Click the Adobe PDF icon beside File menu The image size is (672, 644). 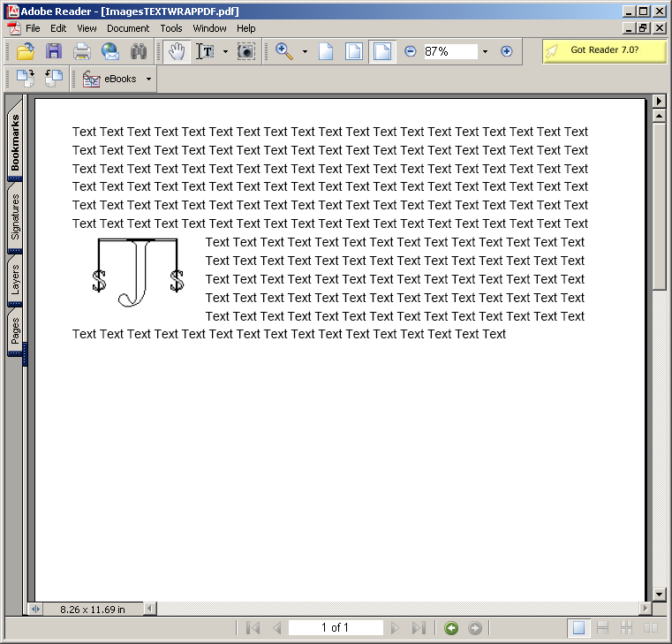(14, 28)
